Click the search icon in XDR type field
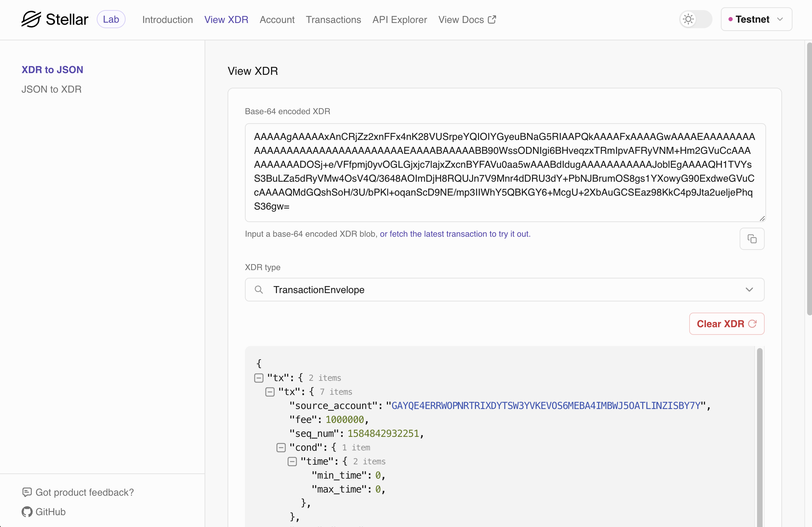This screenshot has height=527, width=812. tap(258, 290)
